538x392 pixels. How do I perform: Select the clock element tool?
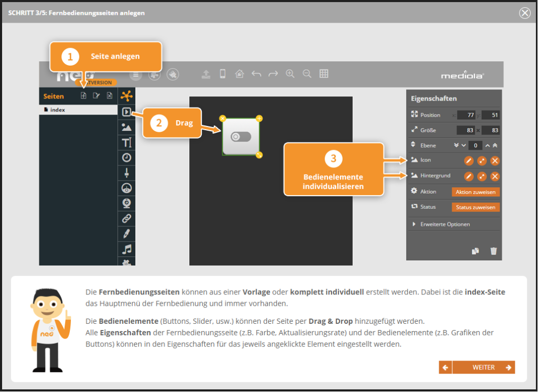[126, 157]
